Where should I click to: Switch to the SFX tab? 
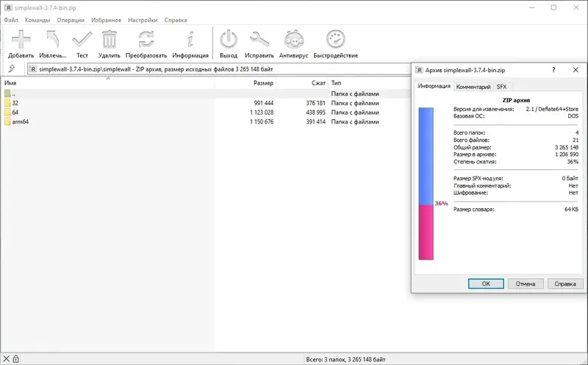(502, 87)
